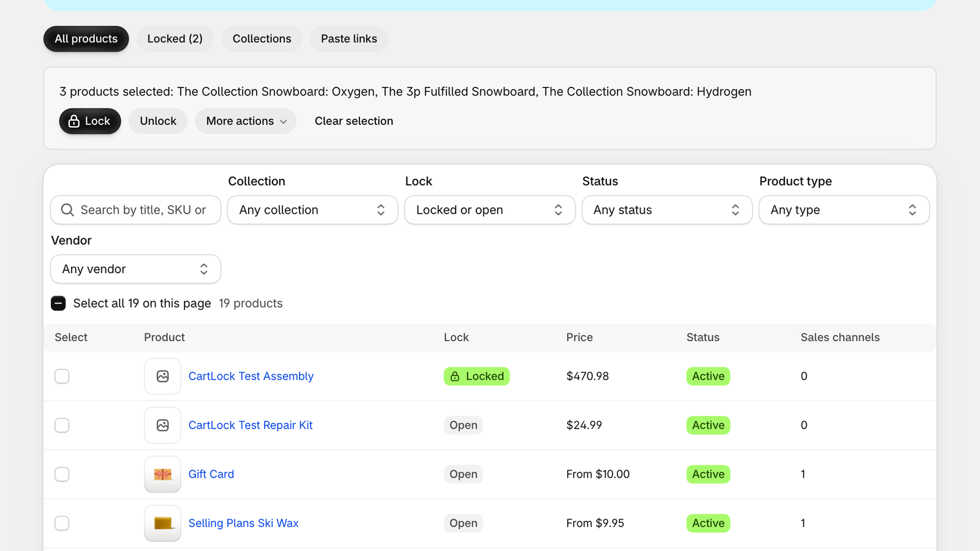980x551 pixels.
Task: Click the Locked badge on CartLock Test Assembly
Action: [x=477, y=377]
